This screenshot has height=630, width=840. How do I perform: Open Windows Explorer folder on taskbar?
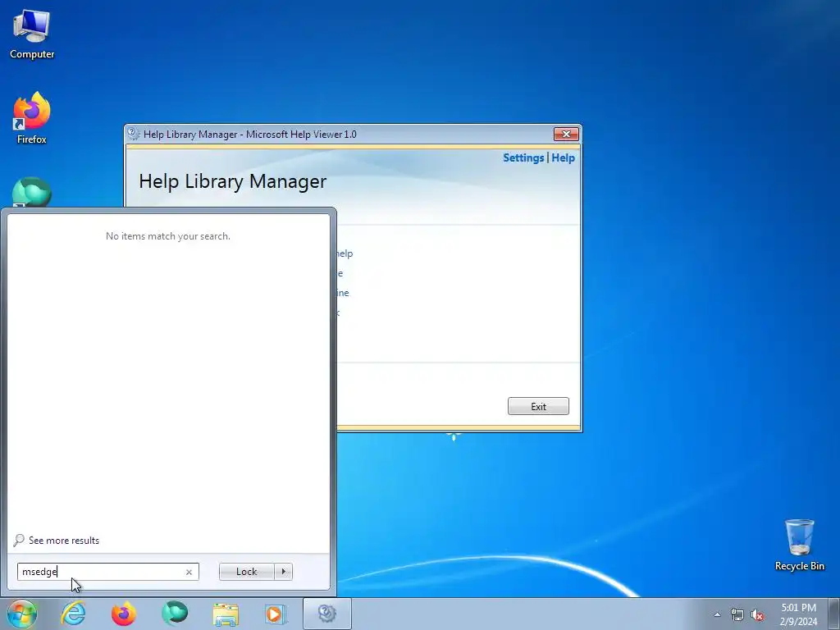tap(226, 614)
